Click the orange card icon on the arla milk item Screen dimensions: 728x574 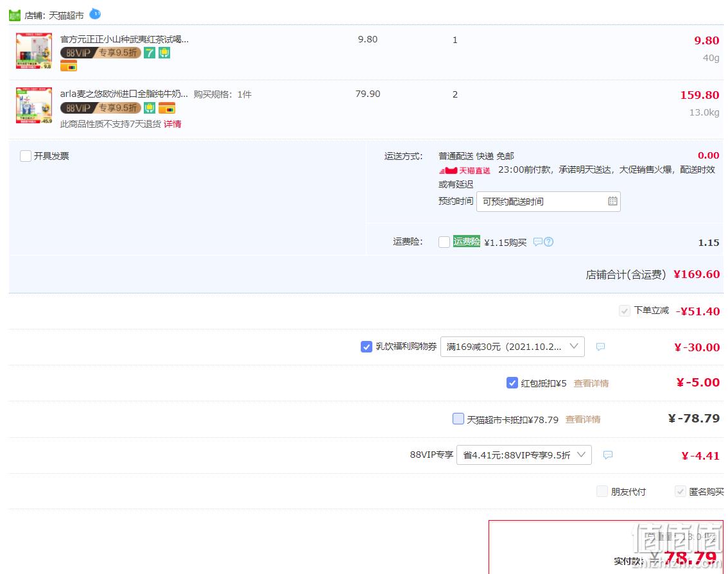pyautogui.click(x=167, y=109)
